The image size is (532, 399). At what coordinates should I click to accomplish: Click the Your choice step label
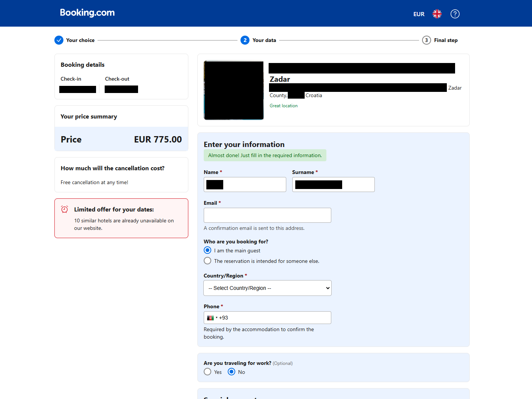[x=80, y=40]
